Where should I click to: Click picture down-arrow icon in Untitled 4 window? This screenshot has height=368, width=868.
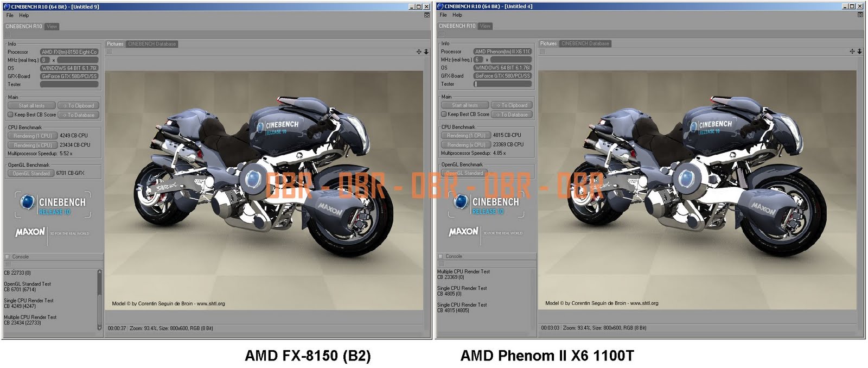[860, 51]
